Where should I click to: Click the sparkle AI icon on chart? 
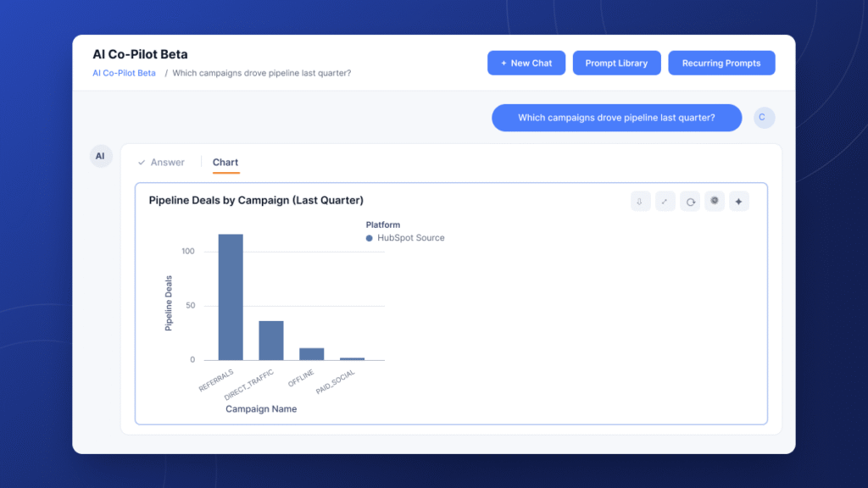(x=739, y=202)
